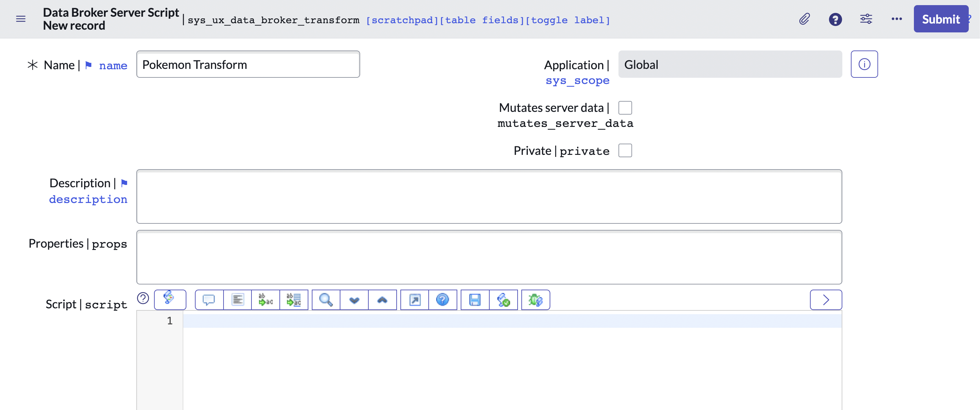Click the Replace All icon
This screenshot has height=410, width=980.
tap(294, 300)
